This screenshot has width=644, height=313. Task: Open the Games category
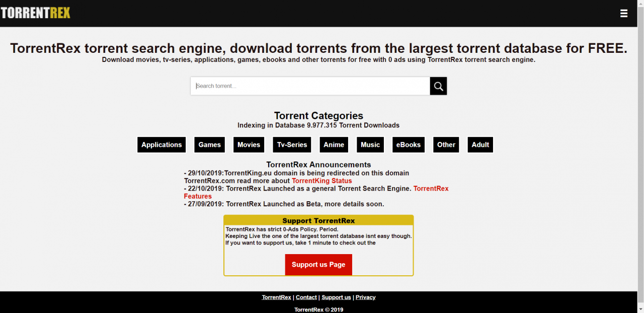point(210,145)
